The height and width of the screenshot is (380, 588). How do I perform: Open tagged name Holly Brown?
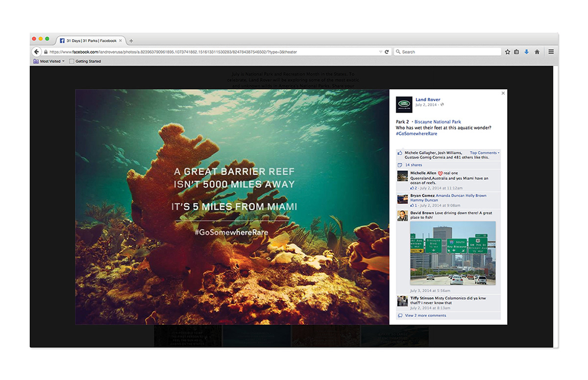(476, 195)
